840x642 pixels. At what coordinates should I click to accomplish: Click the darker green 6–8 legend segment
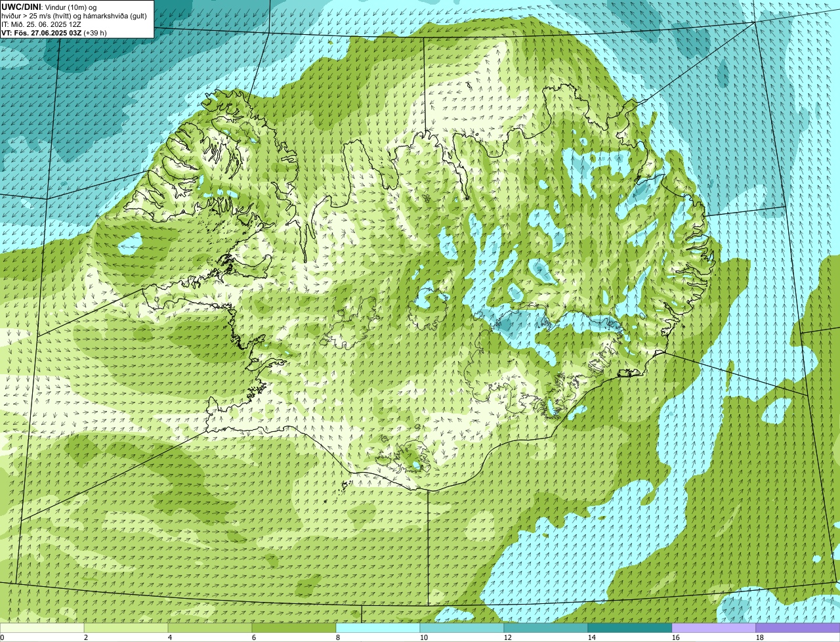tap(294, 628)
